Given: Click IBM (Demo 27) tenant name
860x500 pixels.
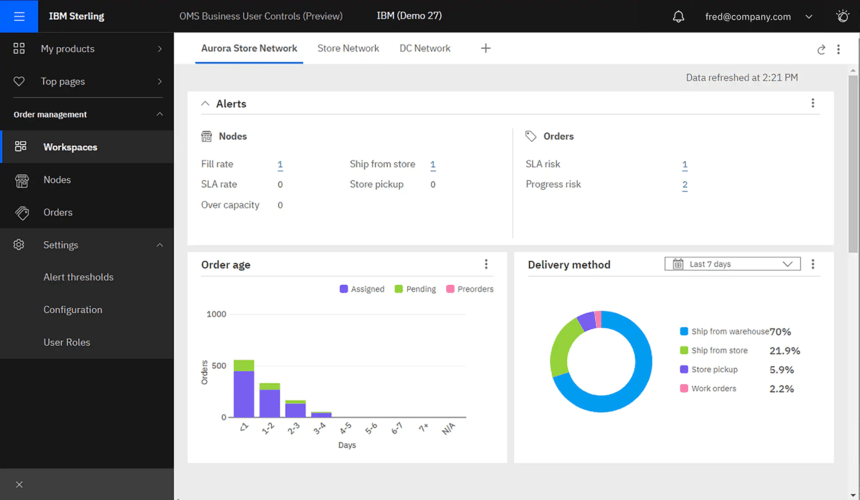Looking at the screenshot, I should pos(409,16).
